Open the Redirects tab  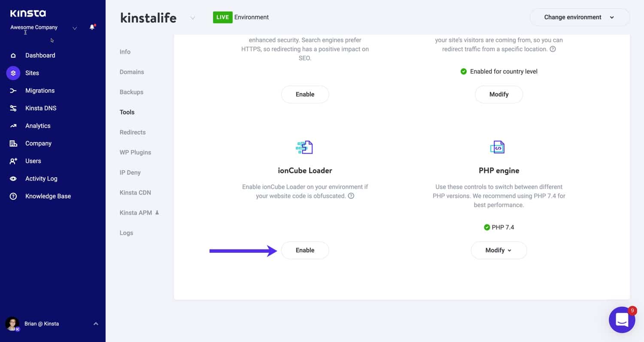tap(132, 132)
